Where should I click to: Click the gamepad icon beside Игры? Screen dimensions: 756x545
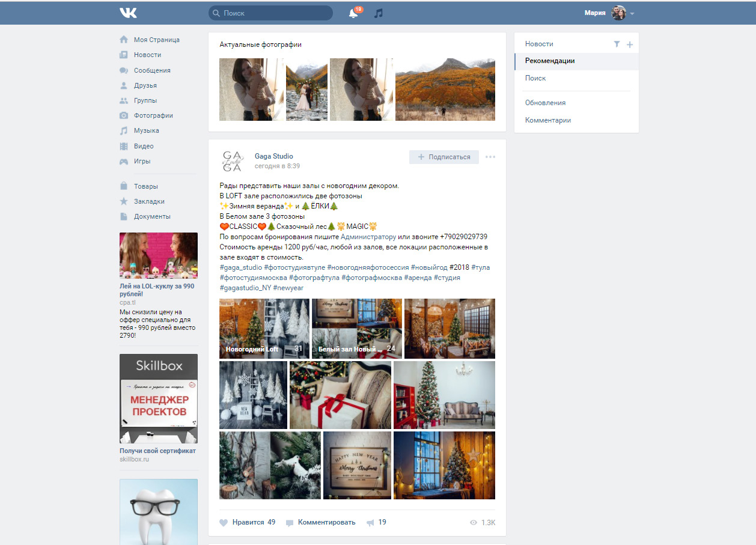point(124,161)
